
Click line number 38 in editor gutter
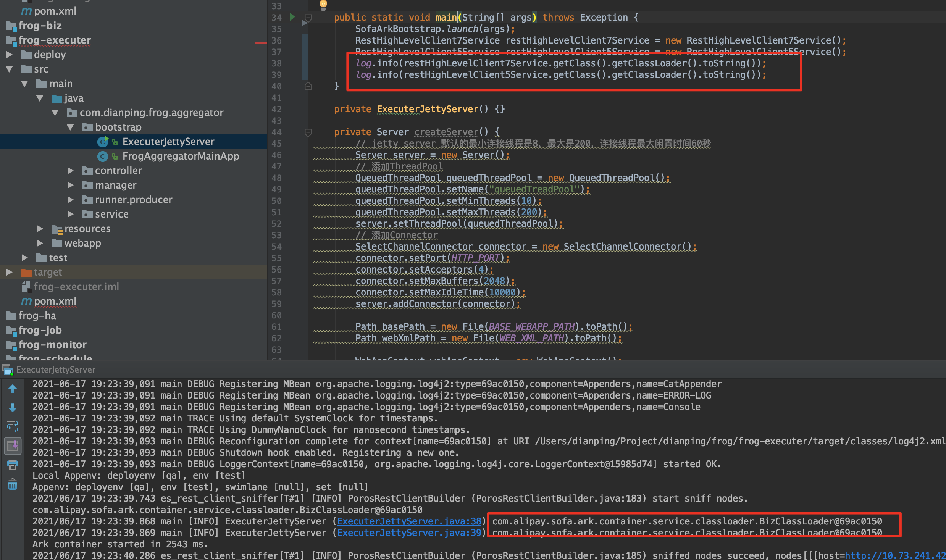[277, 63]
